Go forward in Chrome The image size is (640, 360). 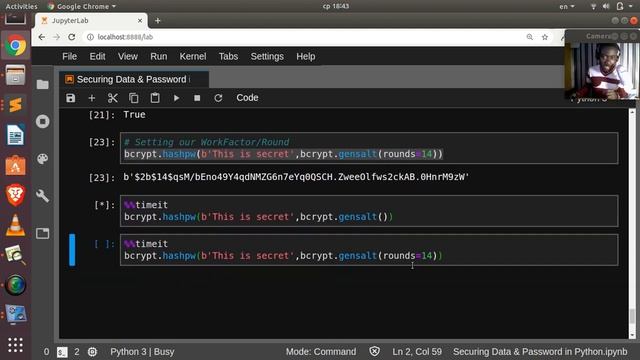56,37
